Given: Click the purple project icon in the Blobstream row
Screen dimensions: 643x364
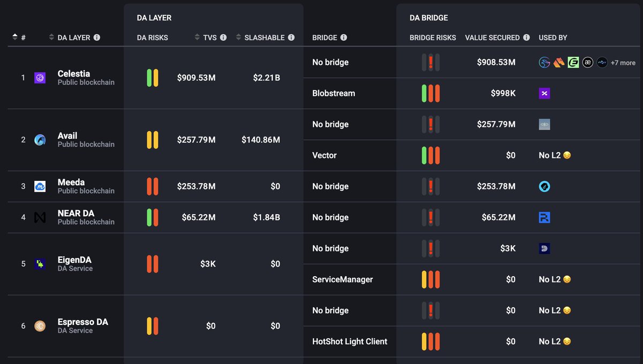Looking at the screenshot, I should pos(544,94).
